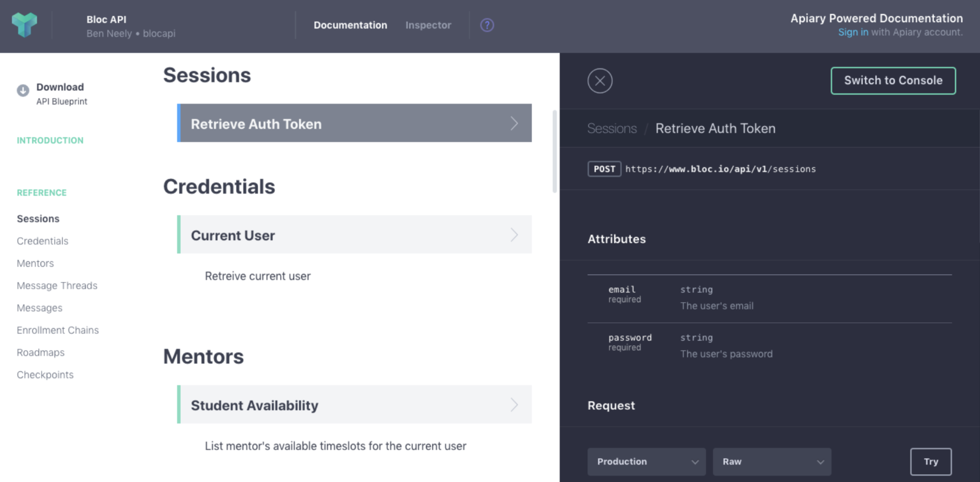Open the Documentation tab
The height and width of the screenshot is (482, 980).
(x=350, y=25)
